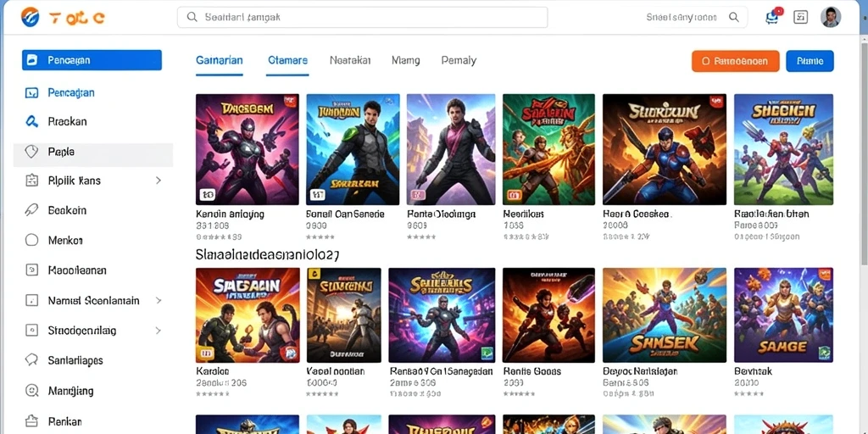Image resolution: width=868 pixels, height=434 pixels.
Task: Select Sanlarilapes chat icon in sidebar
Action: pyautogui.click(x=31, y=360)
